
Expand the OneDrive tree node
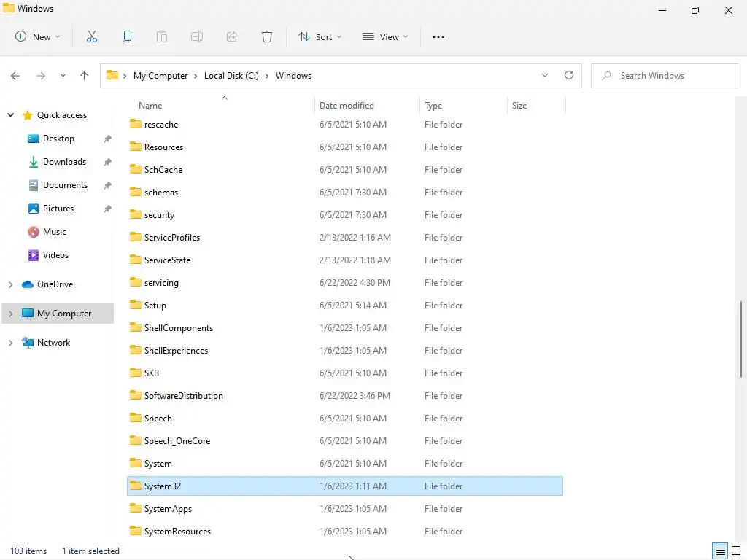(x=10, y=284)
